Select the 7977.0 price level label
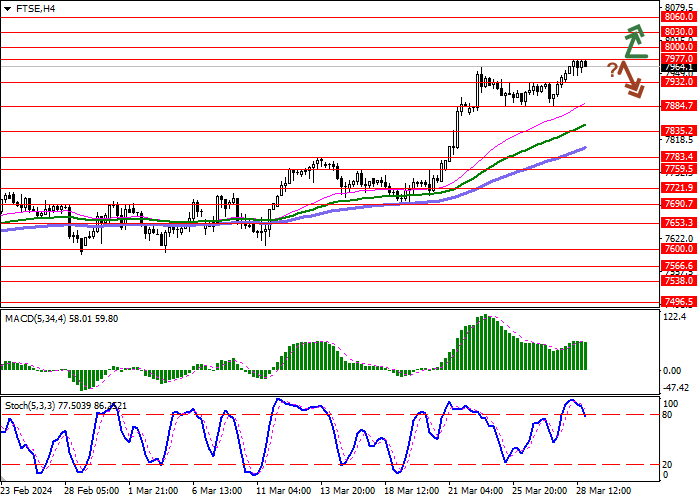This screenshot has height=500, width=700. [679, 58]
